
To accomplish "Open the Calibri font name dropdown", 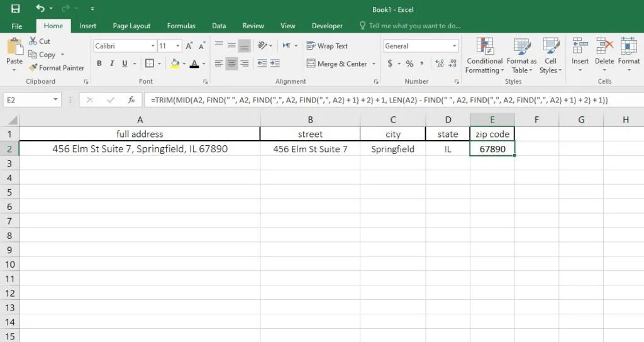I will (153, 46).
